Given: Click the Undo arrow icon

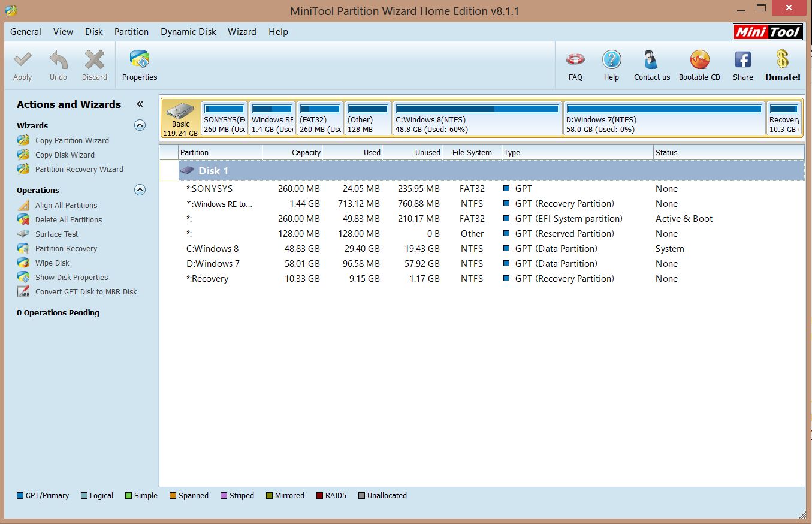Looking at the screenshot, I should click(x=58, y=61).
